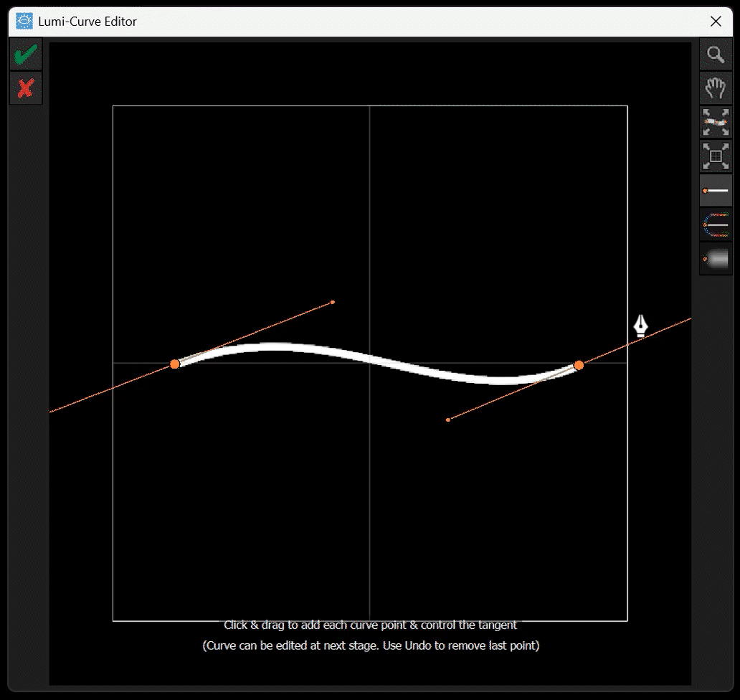Cancel editing using the red X button
740x700 pixels.
click(25, 87)
